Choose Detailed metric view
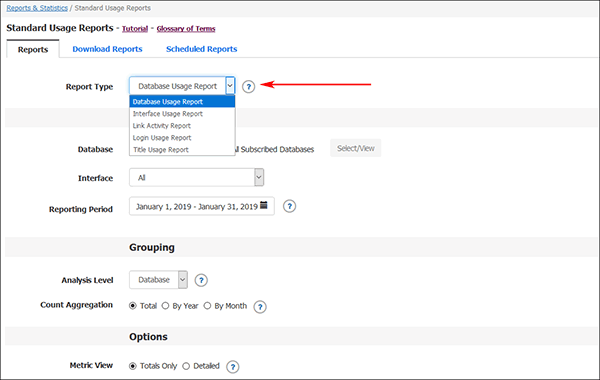Screen dimensions: 600x380 click(x=186, y=366)
